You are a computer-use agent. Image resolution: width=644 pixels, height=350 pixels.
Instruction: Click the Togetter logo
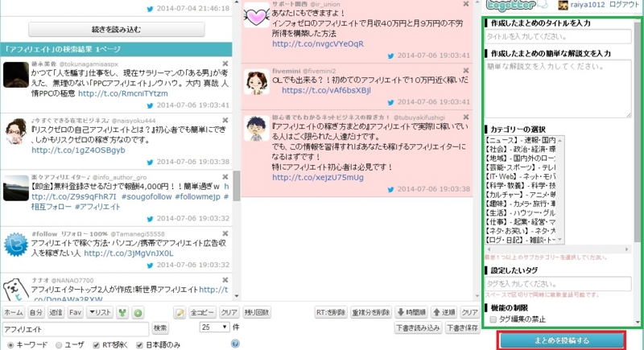[516, 6]
